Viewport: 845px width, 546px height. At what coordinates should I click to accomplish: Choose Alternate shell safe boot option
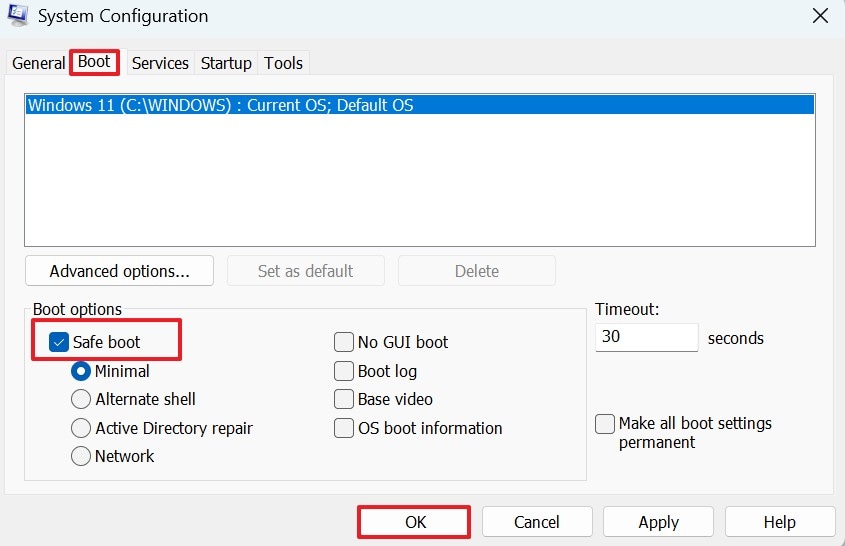(81, 399)
